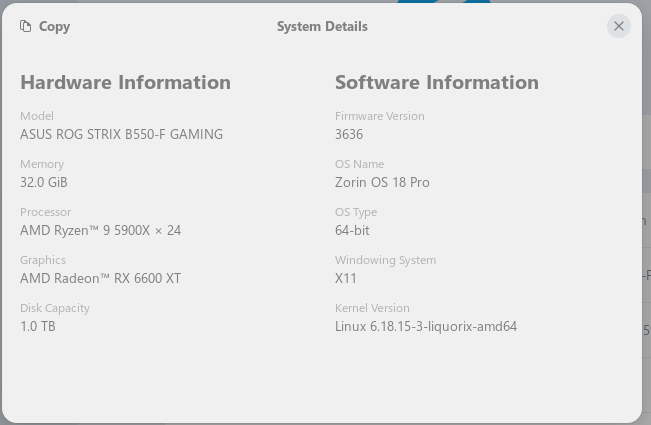Select the AMD Ryzen 9 5900X × 24 value
This screenshot has width=651, height=425.
coord(100,230)
